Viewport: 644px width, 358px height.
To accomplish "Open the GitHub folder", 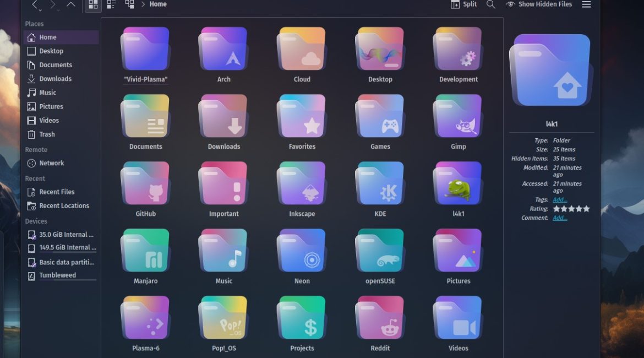I will [145, 188].
